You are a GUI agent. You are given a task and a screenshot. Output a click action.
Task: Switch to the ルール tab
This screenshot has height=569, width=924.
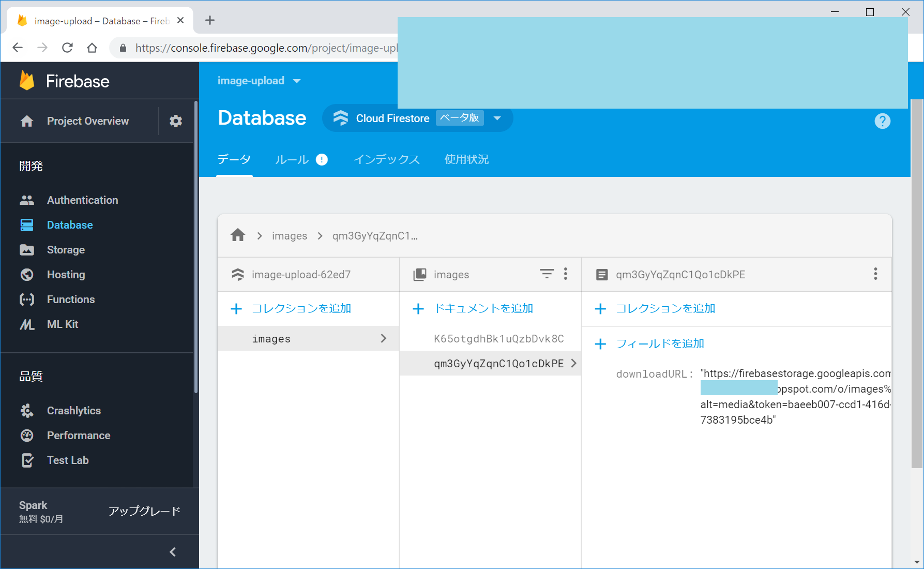coord(292,160)
